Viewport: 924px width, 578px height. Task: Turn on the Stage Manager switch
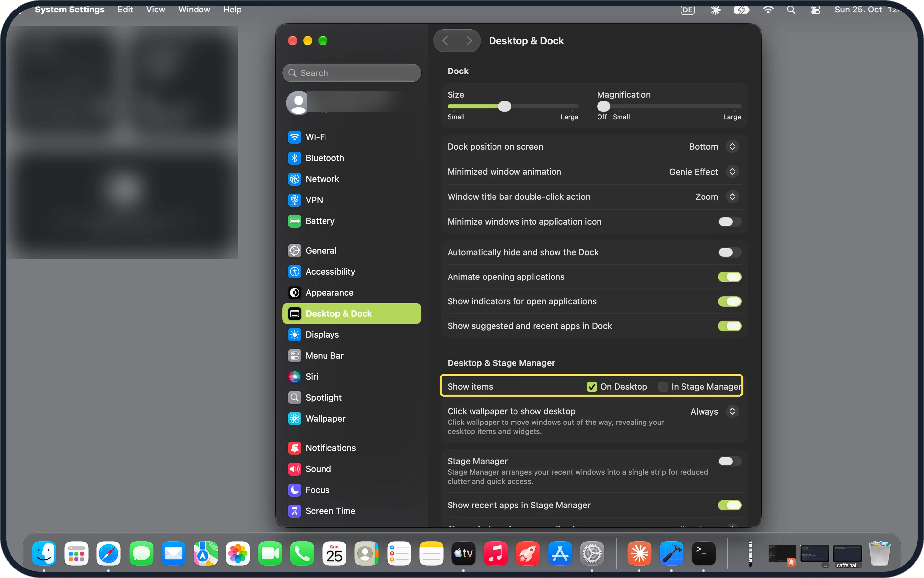point(729,462)
